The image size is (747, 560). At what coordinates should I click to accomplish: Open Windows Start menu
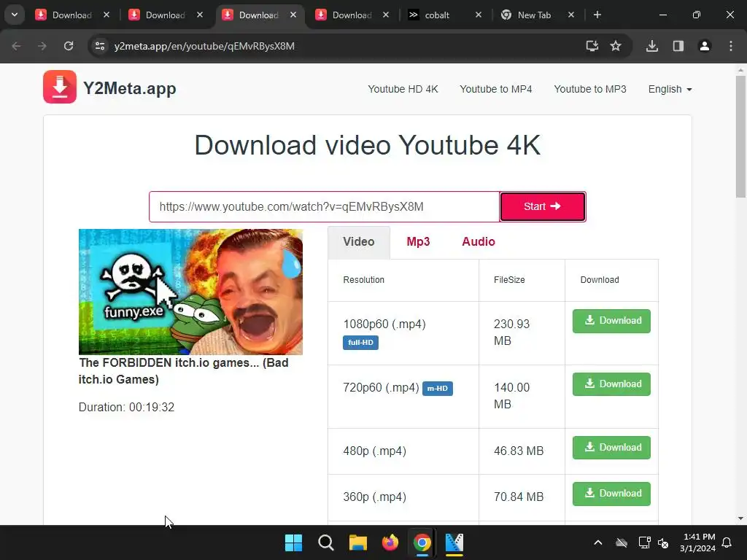tap(293, 542)
